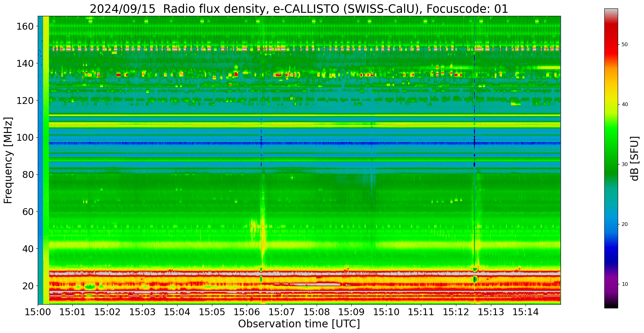
Task: Click the 15:02 time tick label
Action: click(x=108, y=312)
